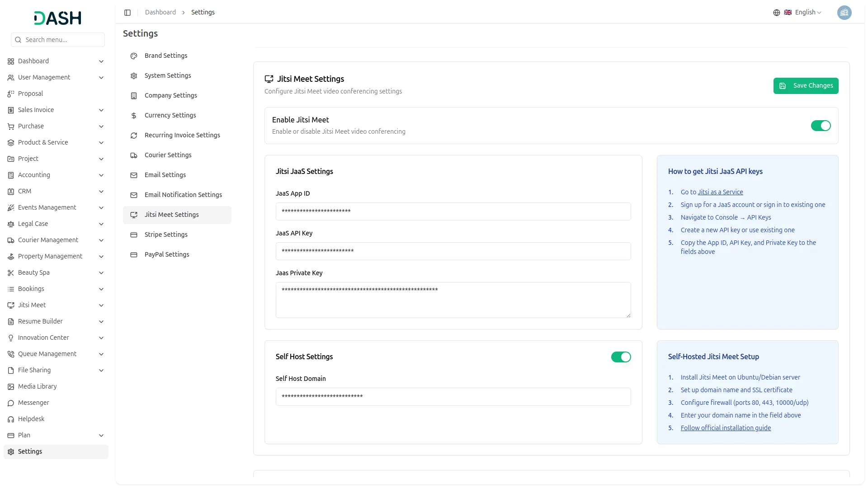868x488 pixels.
Task: Click the Helpdesk headset icon
Action: [11, 419]
